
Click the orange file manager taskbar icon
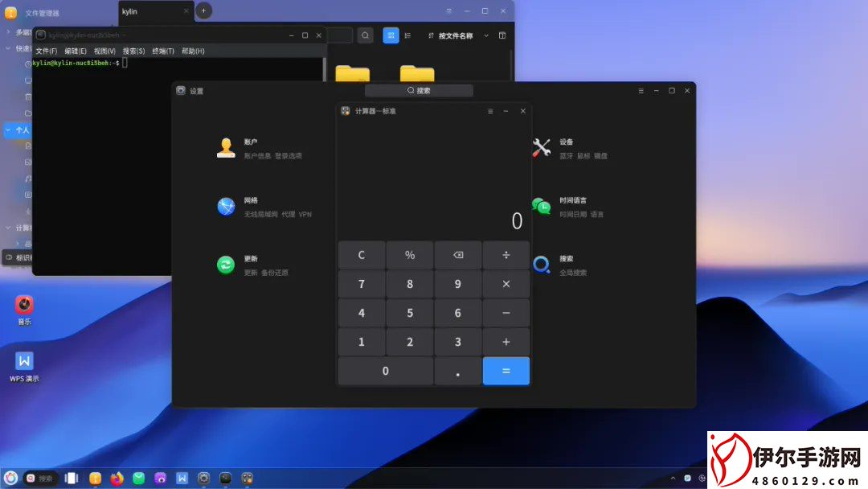(x=95, y=479)
